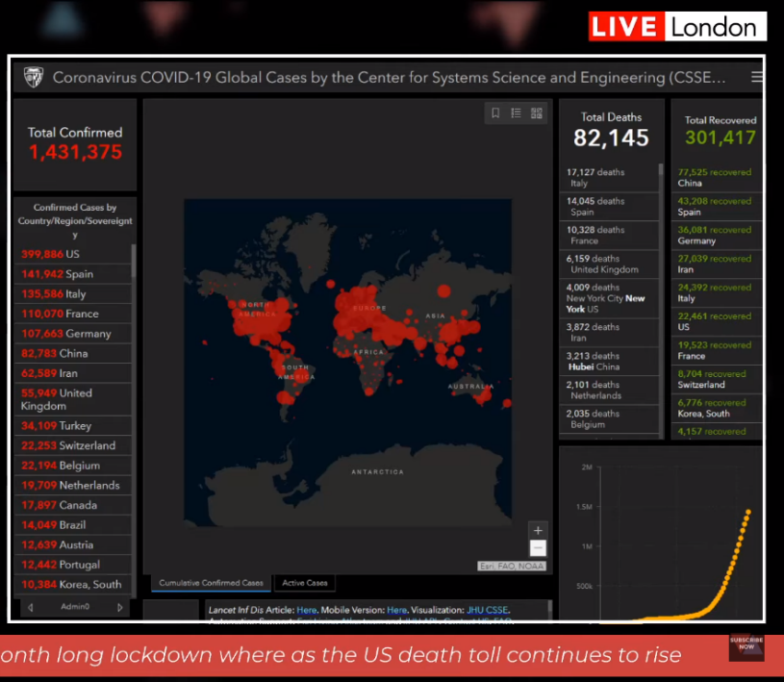Click the red Subscribe Now badge
This screenshot has height=682, width=784.
(747, 646)
